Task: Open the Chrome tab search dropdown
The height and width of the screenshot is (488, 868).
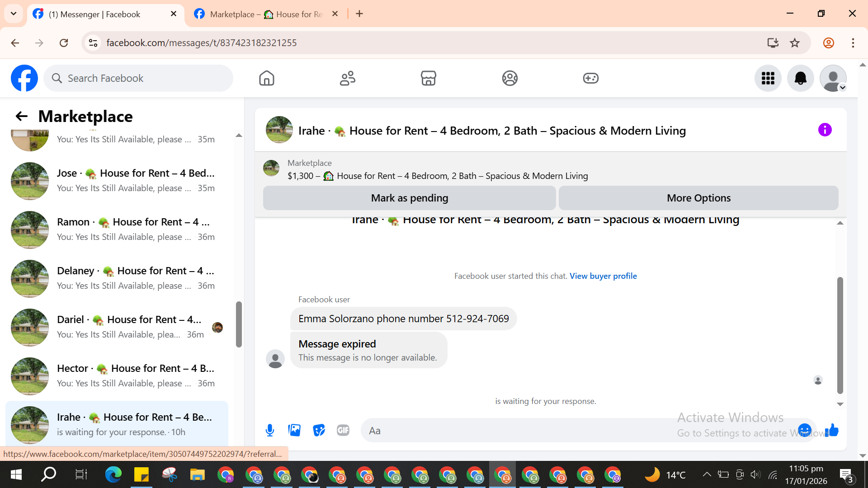Action: (14, 14)
